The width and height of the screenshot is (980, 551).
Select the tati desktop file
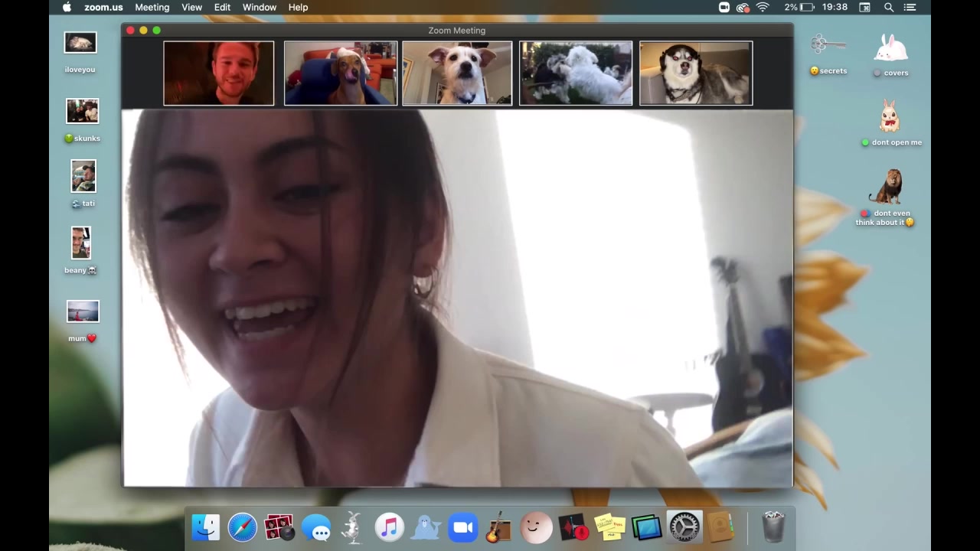pyautogui.click(x=83, y=184)
